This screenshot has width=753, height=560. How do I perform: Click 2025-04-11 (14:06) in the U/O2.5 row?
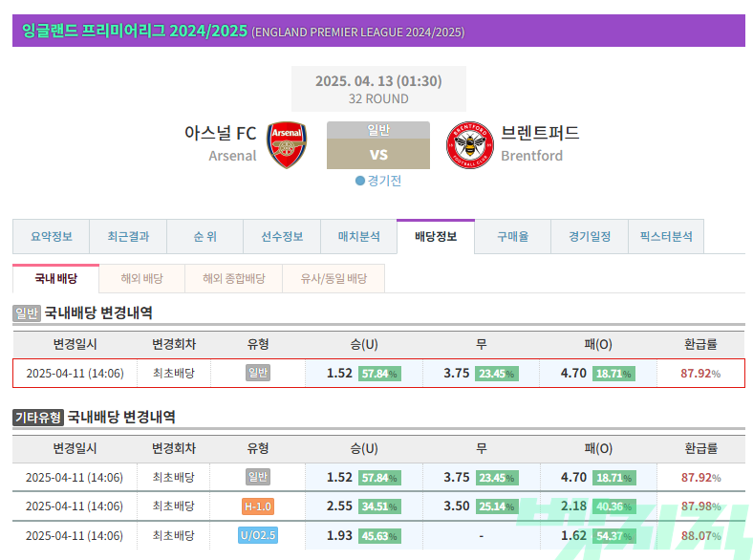pos(75,536)
